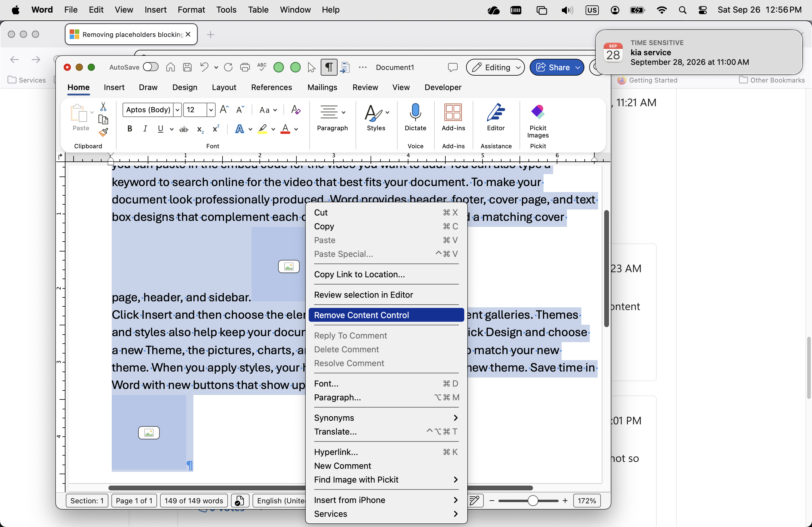Increase font size with the larger A icon

coord(224,110)
